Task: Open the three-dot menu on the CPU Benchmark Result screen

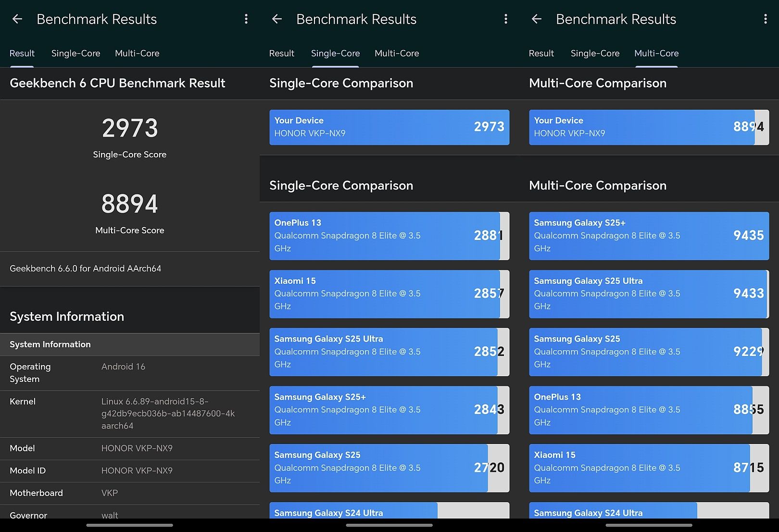Action: (x=246, y=19)
